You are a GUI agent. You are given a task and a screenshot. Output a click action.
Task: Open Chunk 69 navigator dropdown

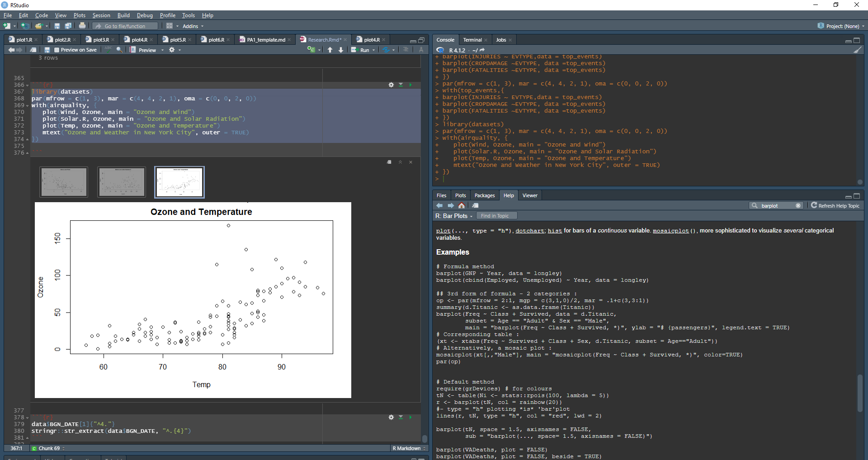pyautogui.click(x=48, y=448)
